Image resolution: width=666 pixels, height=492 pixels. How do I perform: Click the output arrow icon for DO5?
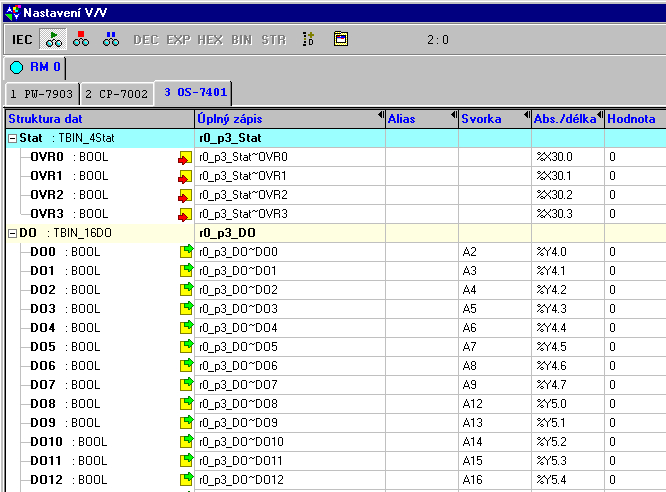[186, 346]
